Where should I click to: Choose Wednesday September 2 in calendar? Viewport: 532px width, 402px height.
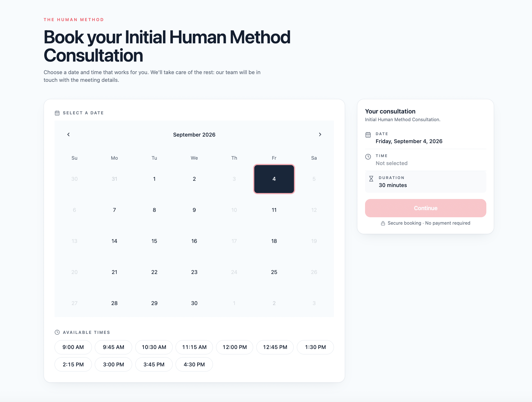point(194,179)
